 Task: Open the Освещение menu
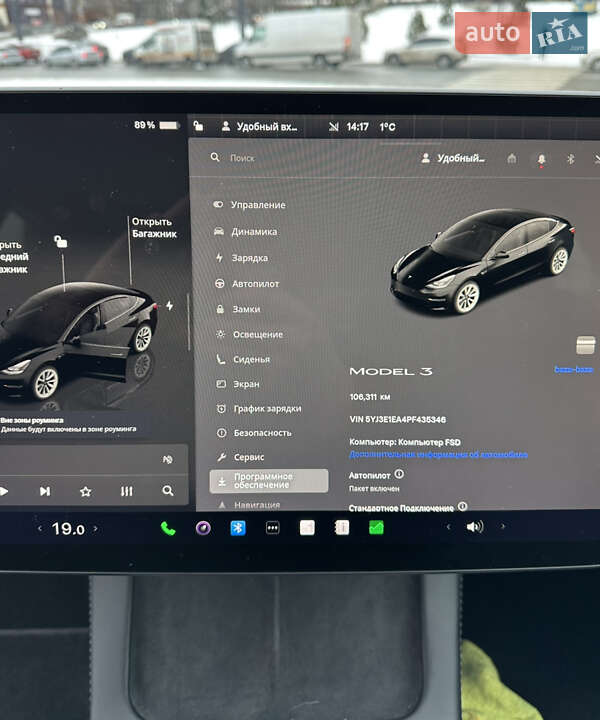point(249,334)
